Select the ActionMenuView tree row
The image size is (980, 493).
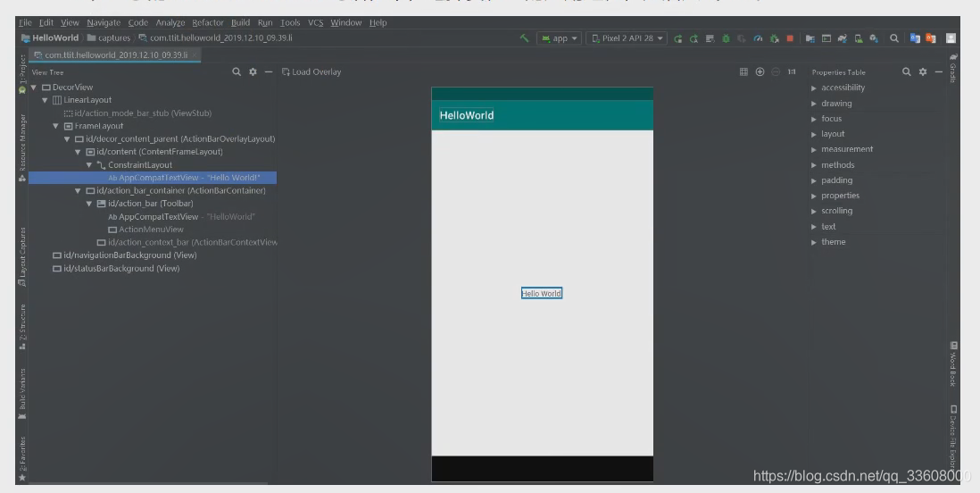pyautogui.click(x=146, y=230)
